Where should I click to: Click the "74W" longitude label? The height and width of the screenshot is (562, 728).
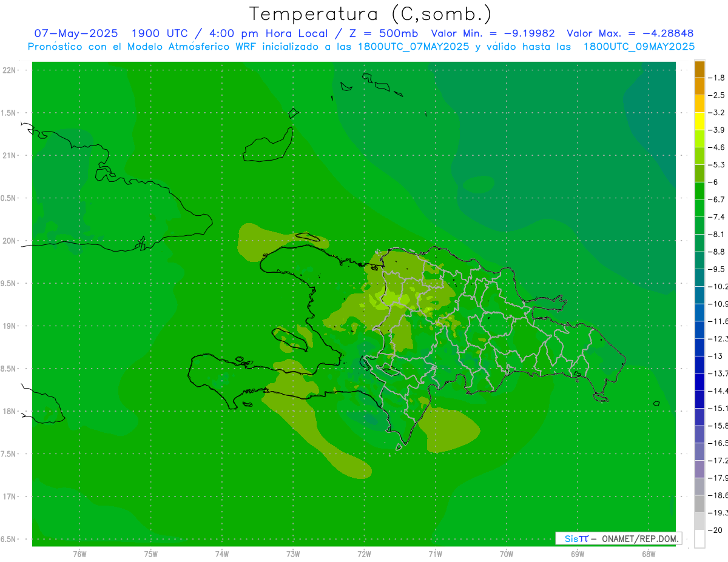pyautogui.click(x=221, y=554)
